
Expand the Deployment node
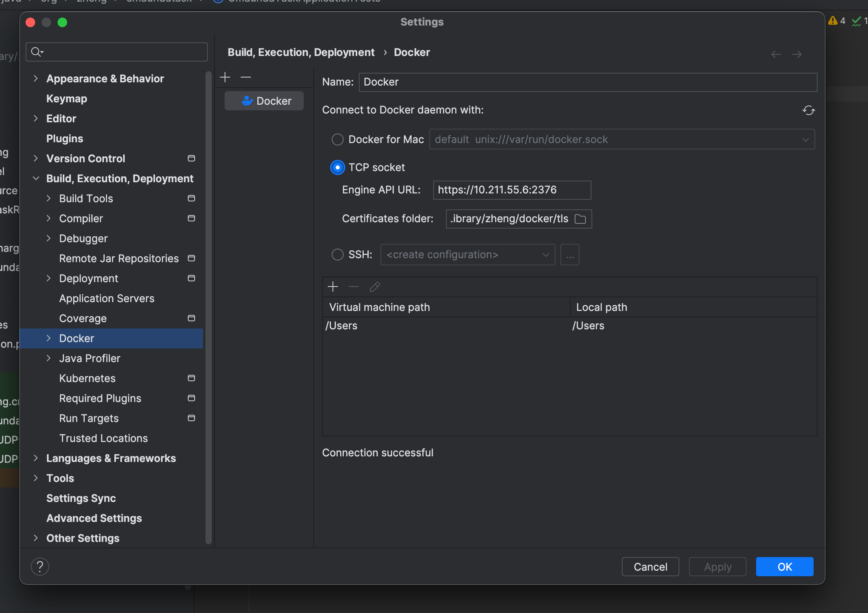(48, 278)
